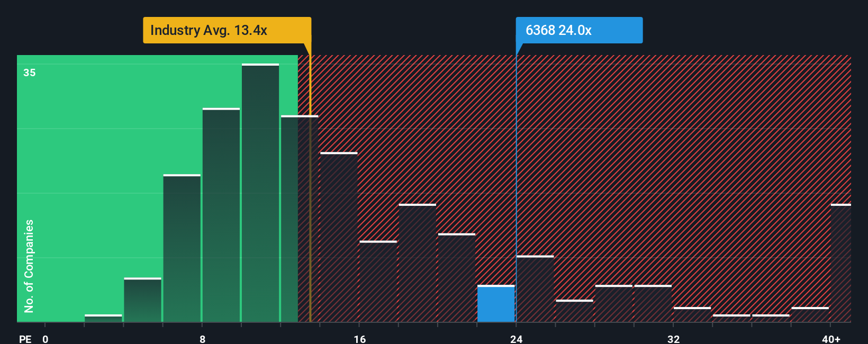The width and height of the screenshot is (868, 344).
Task: Click the blue 24.0x vertical marker line
Action: pos(516,188)
